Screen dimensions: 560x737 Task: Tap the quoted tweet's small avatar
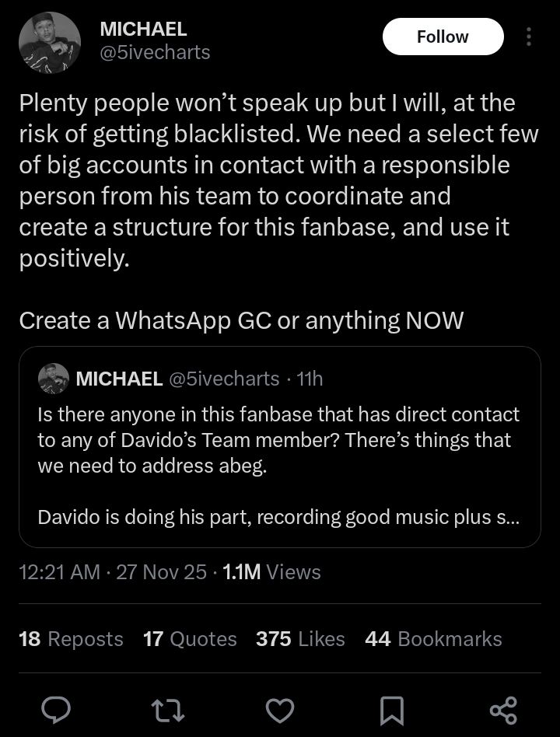54,379
